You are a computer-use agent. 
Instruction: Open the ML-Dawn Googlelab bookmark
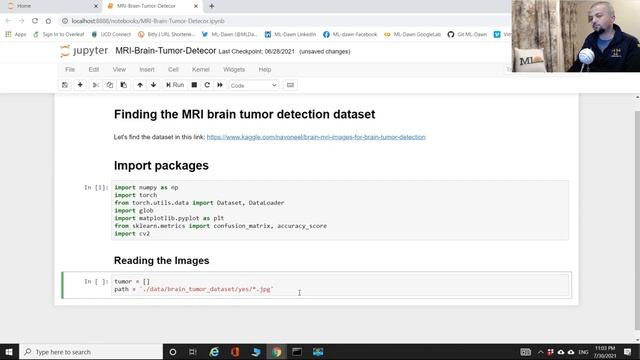(412, 34)
